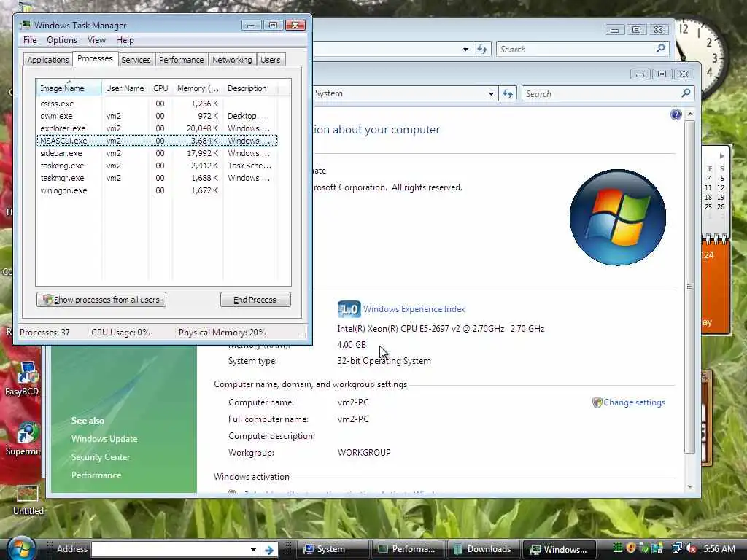Click Show processes from all users button
Screen dimensions: 747x560
[101, 300]
